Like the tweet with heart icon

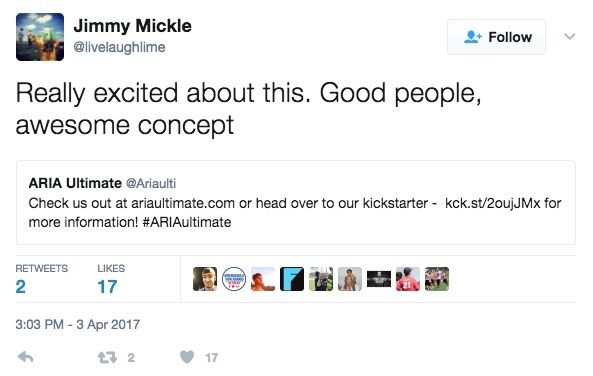coord(187,357)
